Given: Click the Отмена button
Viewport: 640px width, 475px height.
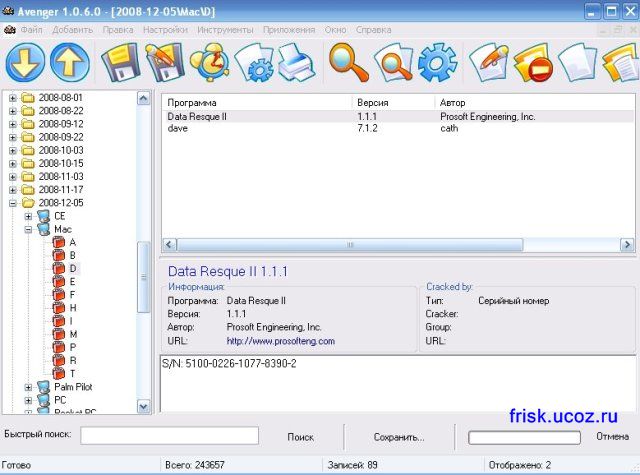Looking at the screenshot, I should 612,437.
